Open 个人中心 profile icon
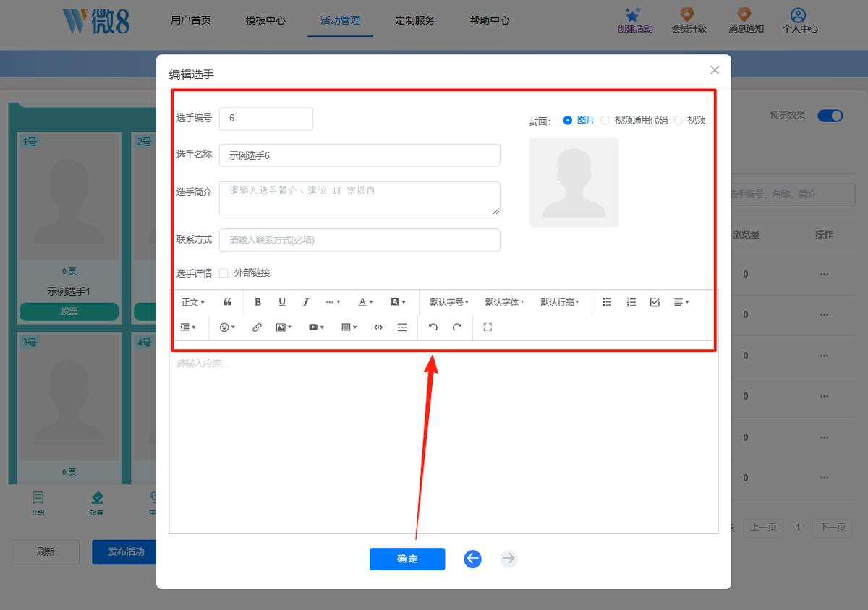Screen dimensions: 868x610 pos(800,22)
